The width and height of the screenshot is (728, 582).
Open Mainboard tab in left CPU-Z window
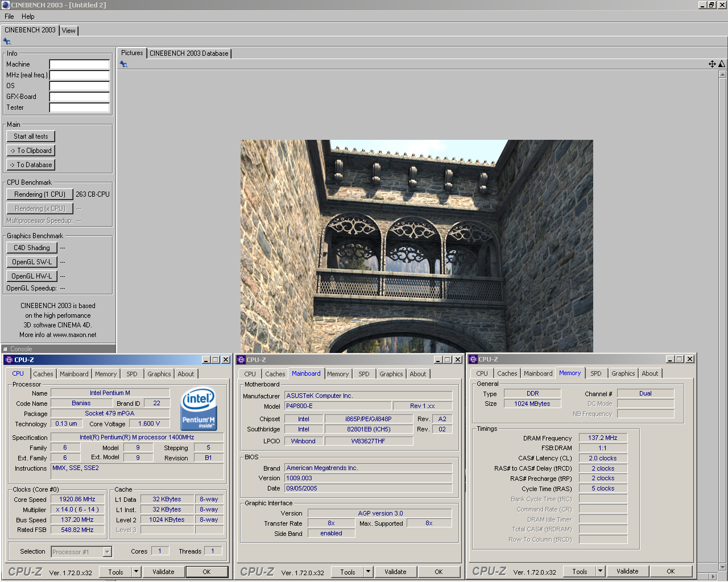74,374
